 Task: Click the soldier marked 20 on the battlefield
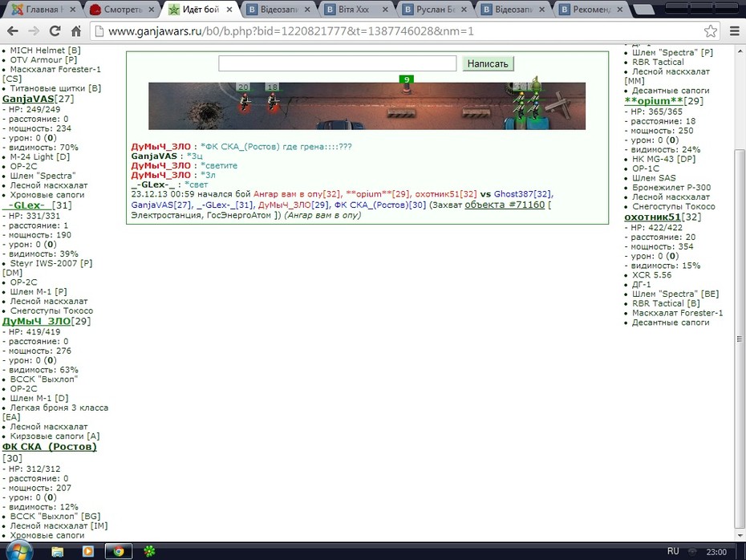[245, 101]
